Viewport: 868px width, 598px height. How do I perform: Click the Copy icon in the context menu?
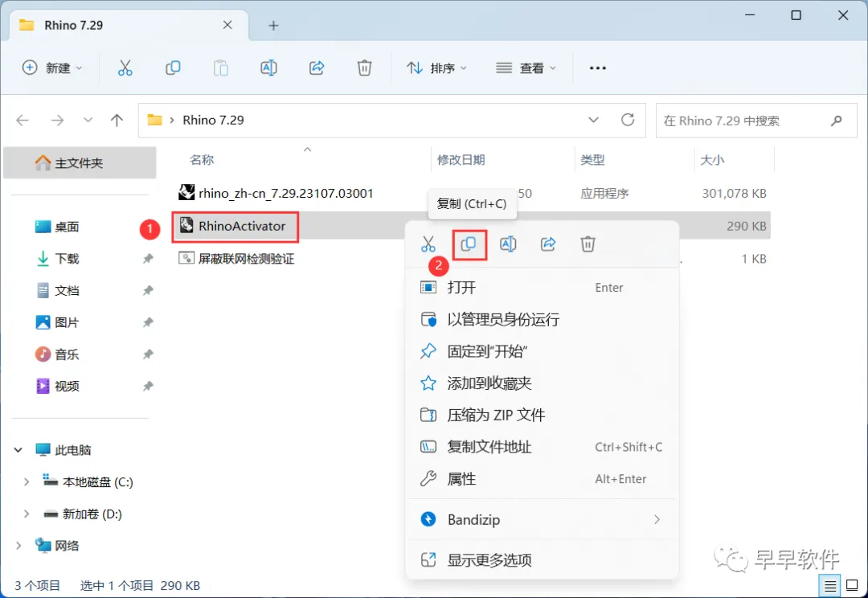(x=469, y=244)
